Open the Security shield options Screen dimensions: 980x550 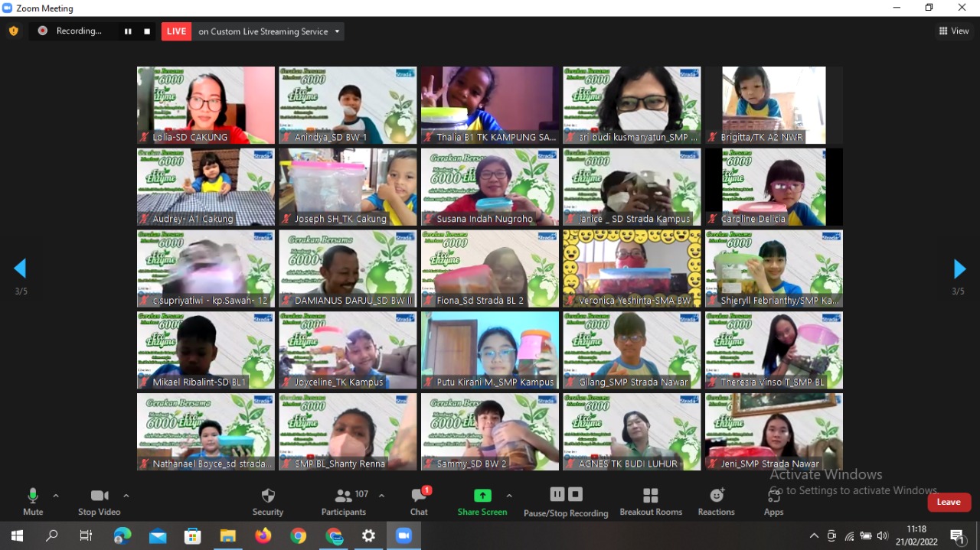268,501
